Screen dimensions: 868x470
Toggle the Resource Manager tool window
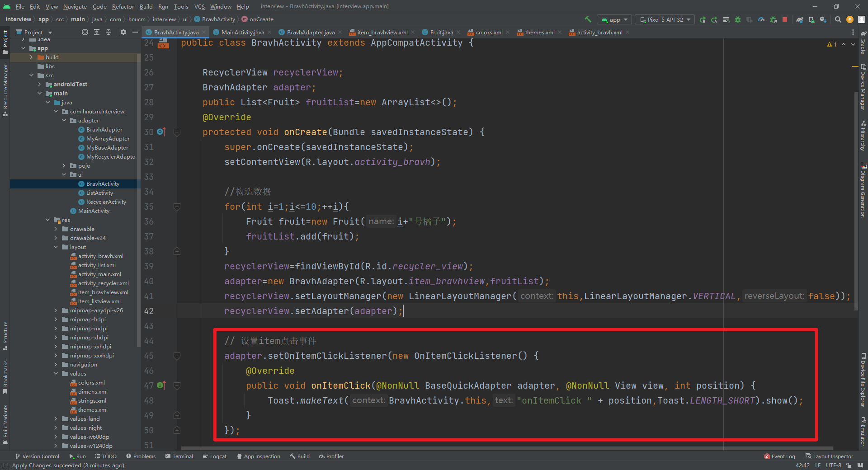[5, 90]
